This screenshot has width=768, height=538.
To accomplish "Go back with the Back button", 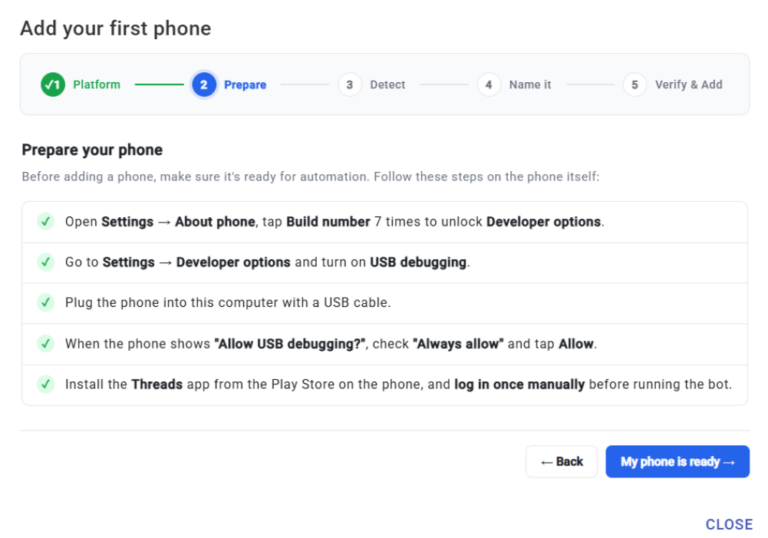I will [561, 462].
